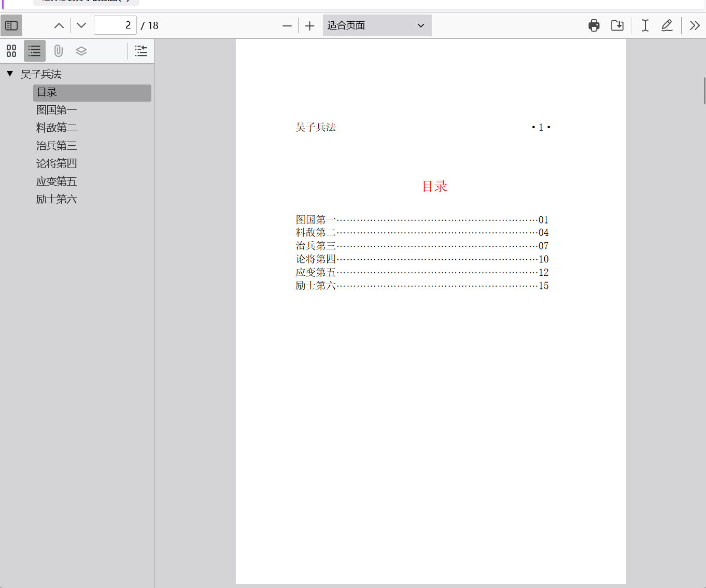This screenshot has width=706, height=588.
Task: Open the 治兵第三 outline entry
Action: [x=57, y=146]
